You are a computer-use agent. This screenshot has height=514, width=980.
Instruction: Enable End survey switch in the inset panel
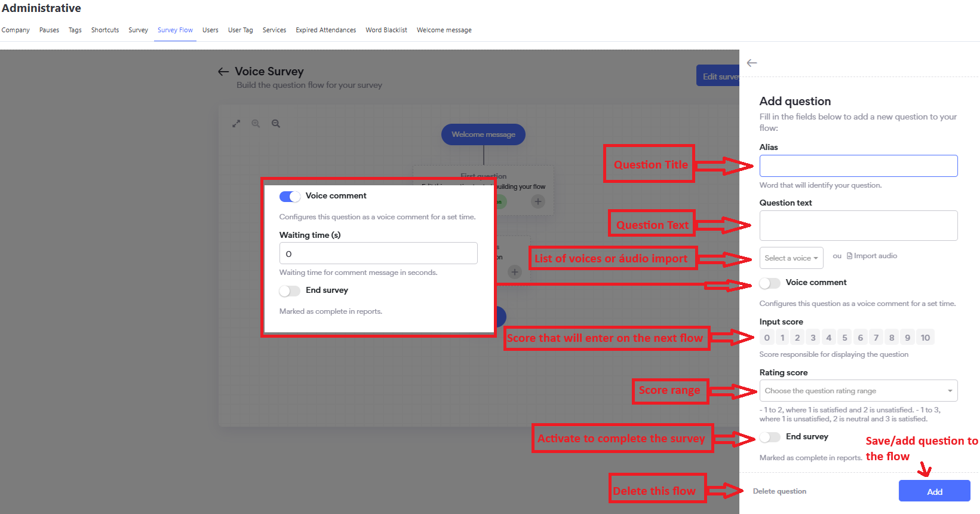(x=290, y=290)
